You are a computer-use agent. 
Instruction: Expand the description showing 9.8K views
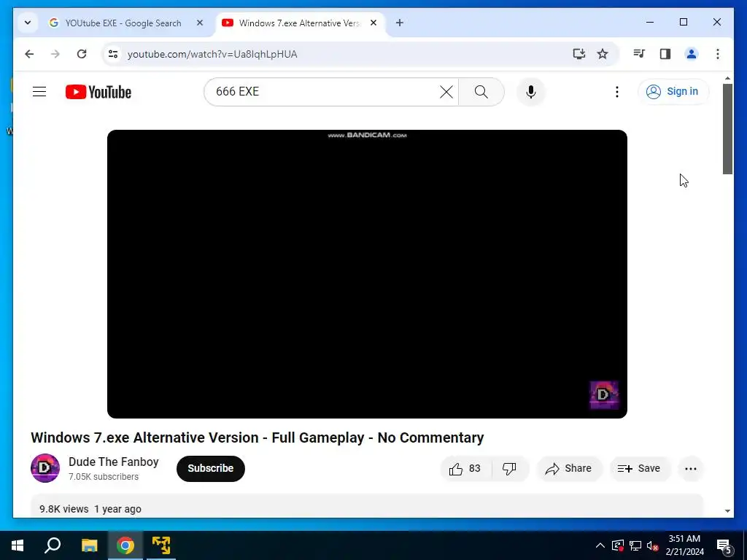(367, 506)
